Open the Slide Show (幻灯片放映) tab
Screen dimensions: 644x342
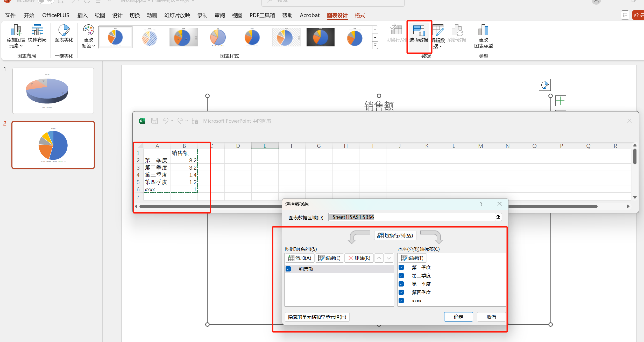point(177,15)
